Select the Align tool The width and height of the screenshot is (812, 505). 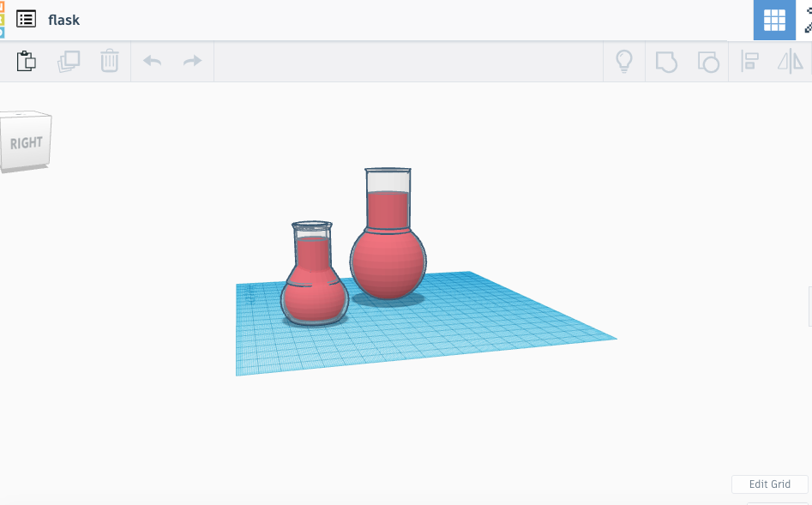750,62
